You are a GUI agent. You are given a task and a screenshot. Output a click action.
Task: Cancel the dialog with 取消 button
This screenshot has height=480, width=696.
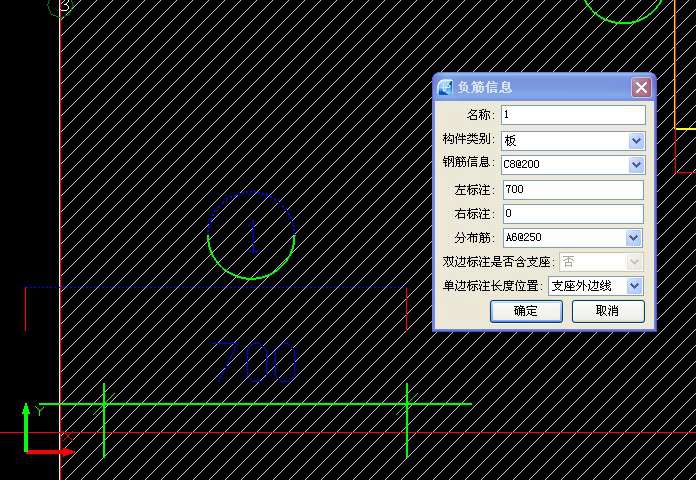coord(608,311)
